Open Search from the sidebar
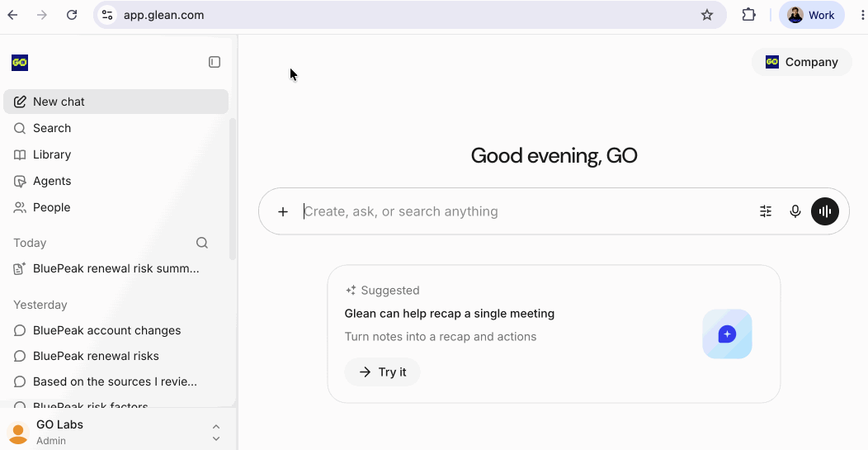The height and width of the screenshot is (450, 868). (x=116, y=128)
